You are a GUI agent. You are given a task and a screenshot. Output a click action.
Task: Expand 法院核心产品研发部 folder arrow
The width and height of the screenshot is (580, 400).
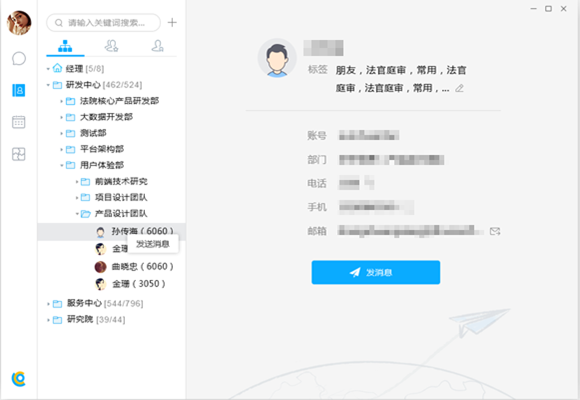61,101
